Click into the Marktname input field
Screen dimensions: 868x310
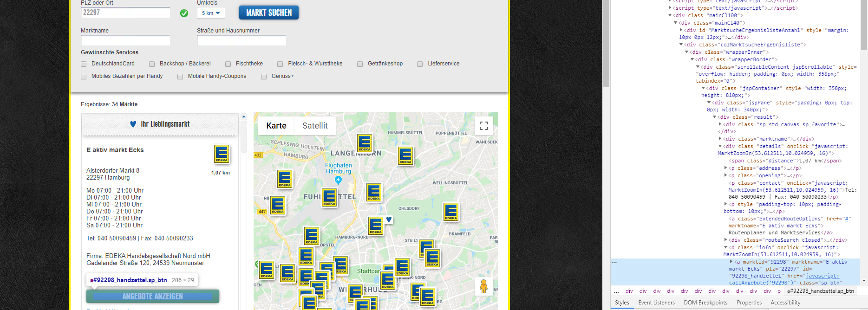(x=125, y=40)
